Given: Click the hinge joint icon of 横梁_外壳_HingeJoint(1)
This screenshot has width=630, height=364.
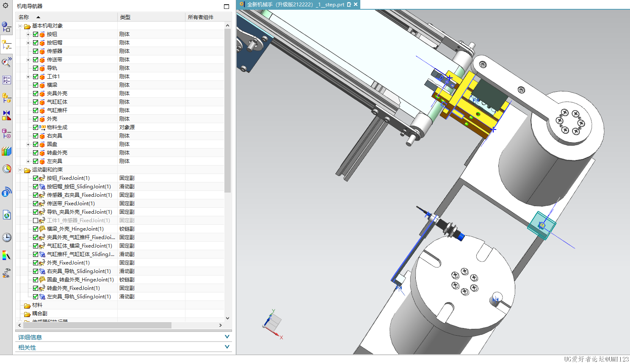Looking at the screenshot, I should [x=42, y=229].
